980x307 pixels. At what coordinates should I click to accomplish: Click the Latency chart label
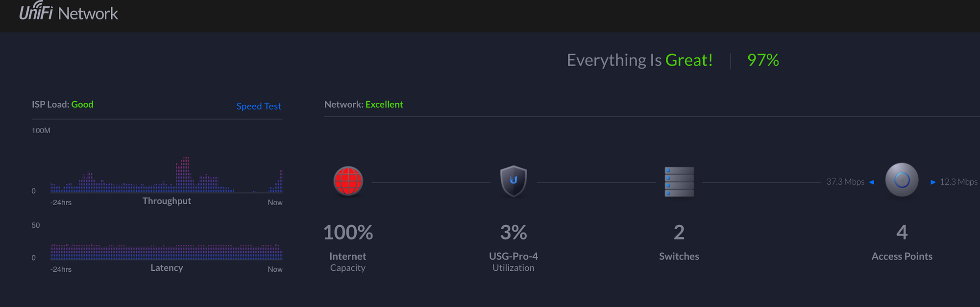point(167,268)
